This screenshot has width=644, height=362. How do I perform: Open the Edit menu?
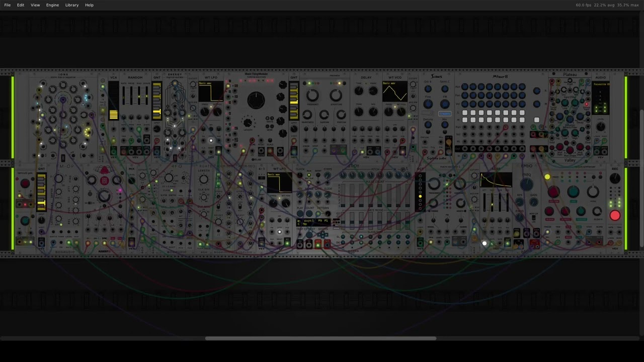(x=21, y=5)
